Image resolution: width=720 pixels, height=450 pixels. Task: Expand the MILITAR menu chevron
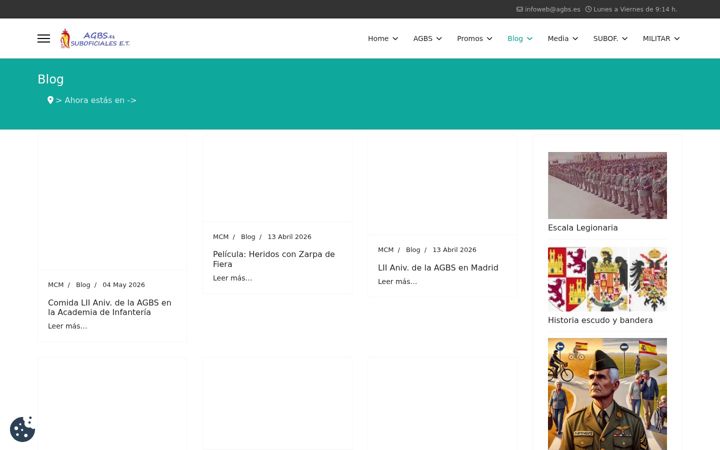coord(677,39)
